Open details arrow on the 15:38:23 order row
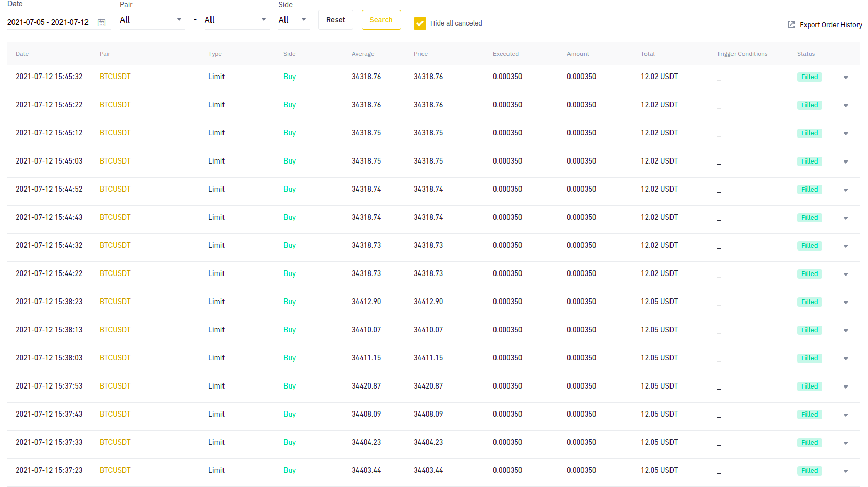This screenshot has height=487, width=868. click(845, 302)
